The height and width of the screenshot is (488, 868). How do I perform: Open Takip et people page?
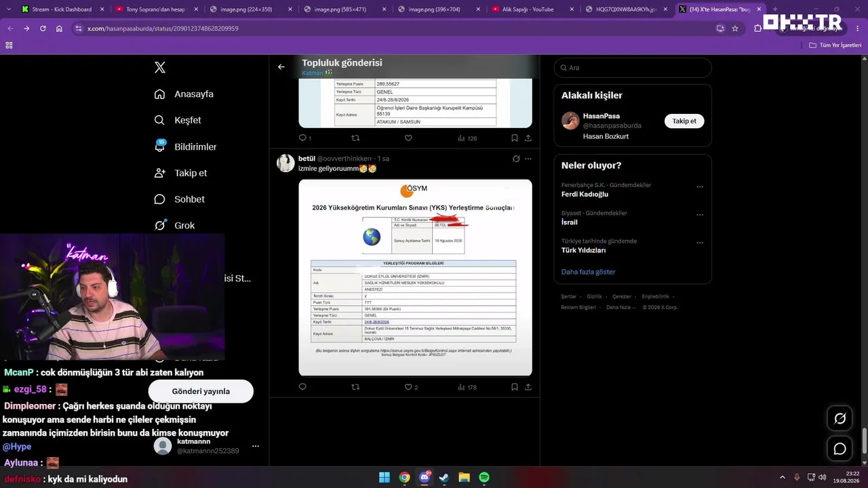pyautogui.click(x=180, y=173)
